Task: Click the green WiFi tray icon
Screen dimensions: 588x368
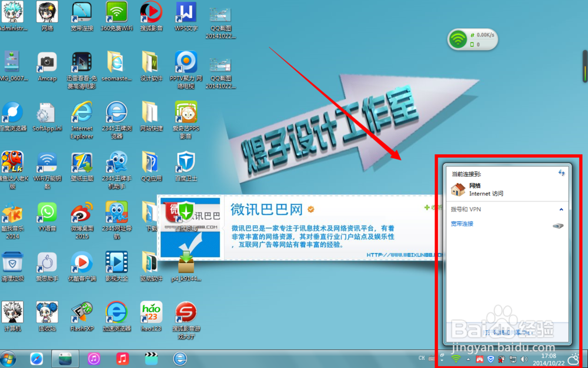Action: coord(456,359)
